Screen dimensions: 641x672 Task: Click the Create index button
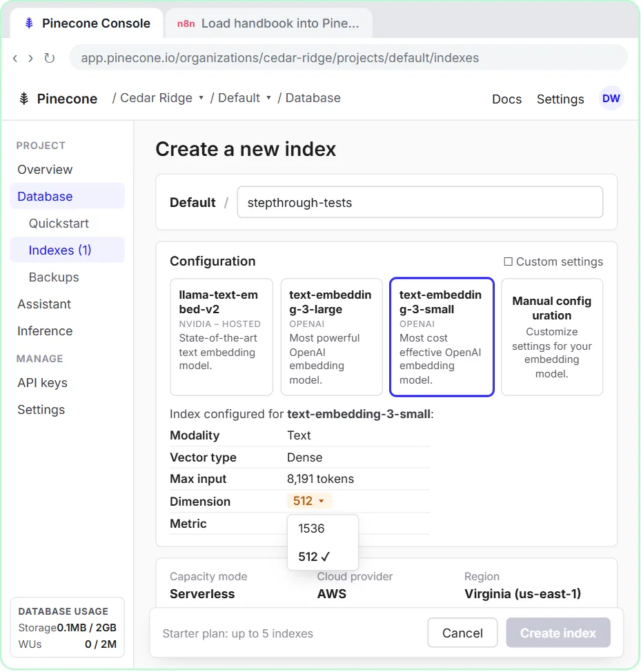[x=558, y=633]
